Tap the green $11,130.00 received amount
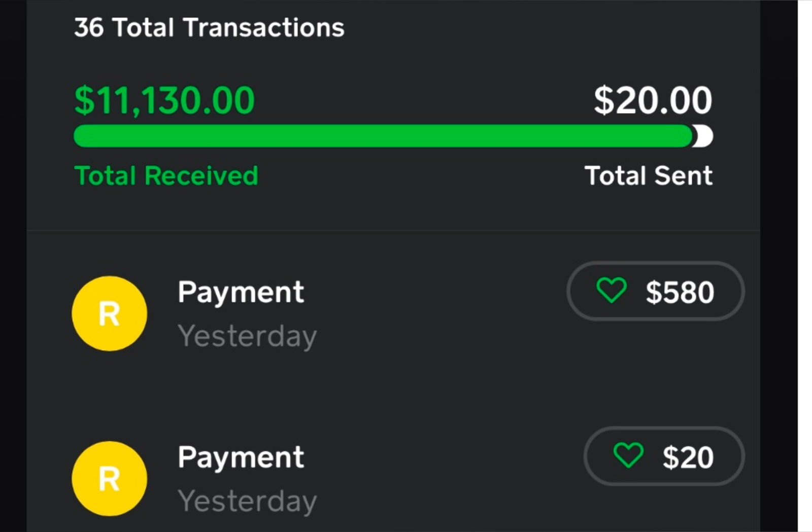 point(164,100)
